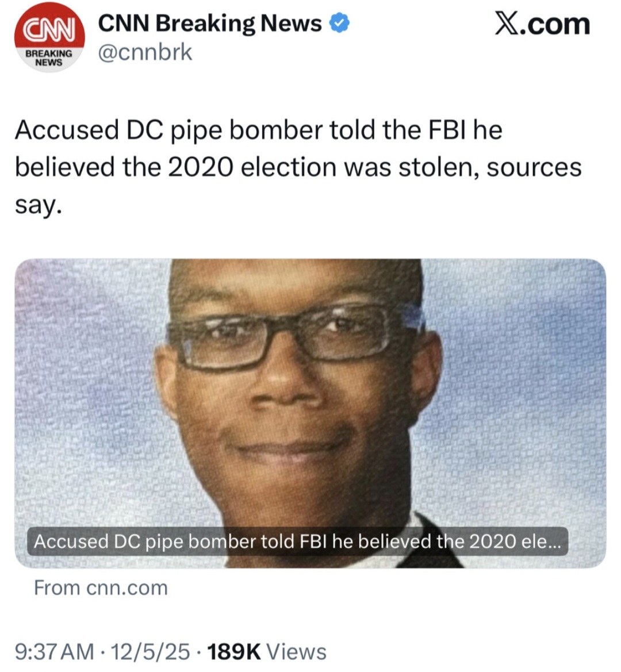Open the CNN Breaking News profile avatar
The height and width of the screenshot is (672, 621).
coord(49,37)
